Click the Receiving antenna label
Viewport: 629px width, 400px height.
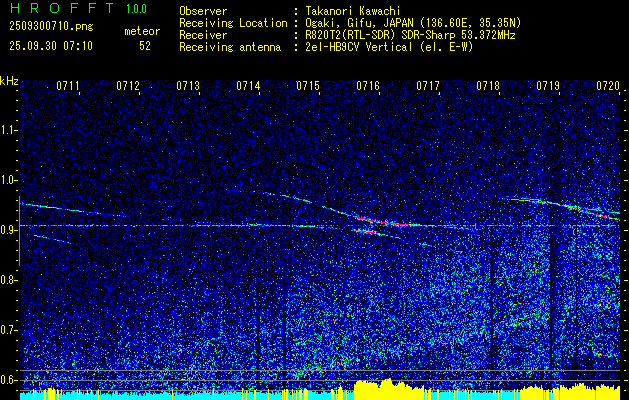click(230, 47)
